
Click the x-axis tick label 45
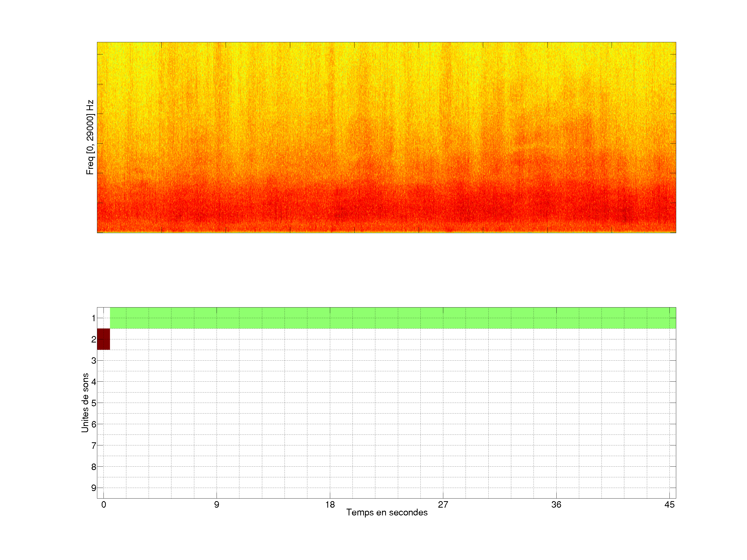pos(669,505)
